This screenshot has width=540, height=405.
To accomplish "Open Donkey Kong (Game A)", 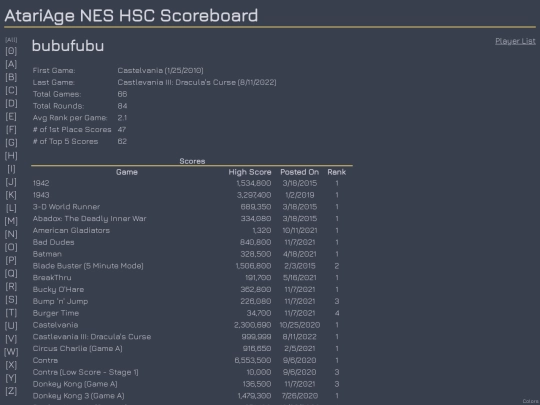I will click(75, 384).
